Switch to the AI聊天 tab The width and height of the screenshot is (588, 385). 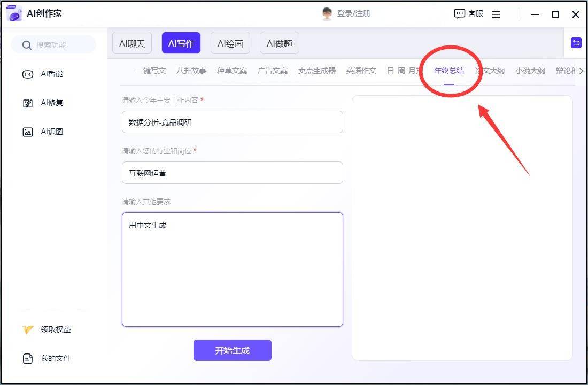[132, 43]
